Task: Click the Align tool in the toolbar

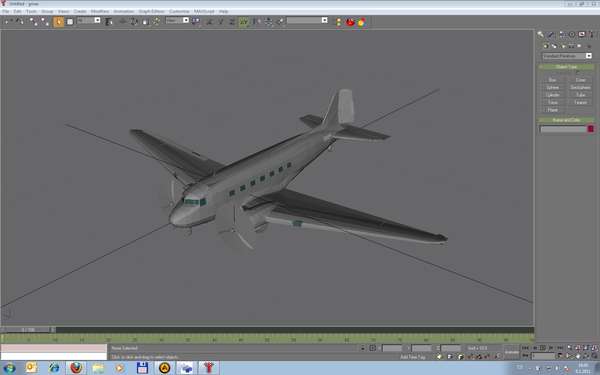Action: coord(280,21)
